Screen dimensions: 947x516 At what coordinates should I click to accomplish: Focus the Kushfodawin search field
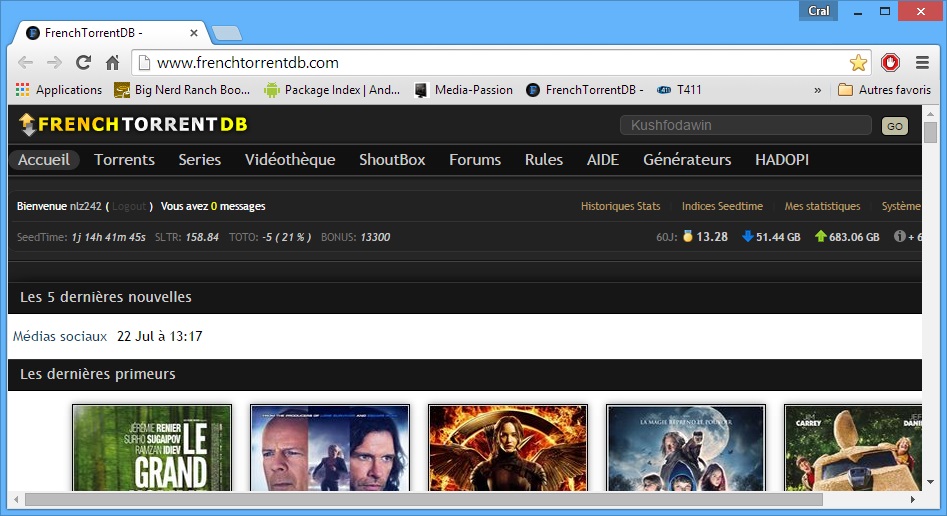pos(746,125)
